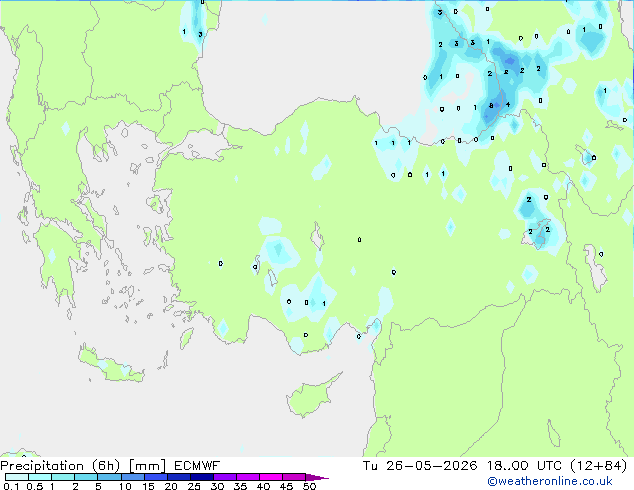
Task: Click the 'Tu 26-05-2026' date text
Action: 420,466
